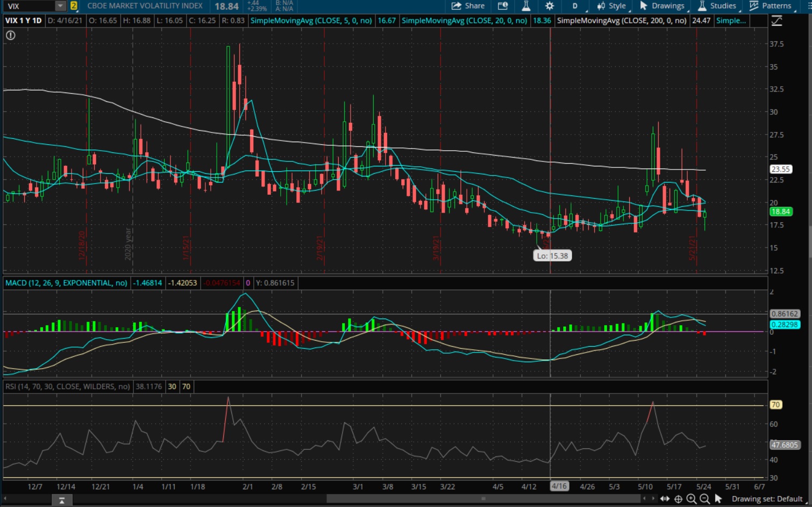Click the Edit Studies flask icon
Screen dimensions: 812x507
tap(526, 6)
